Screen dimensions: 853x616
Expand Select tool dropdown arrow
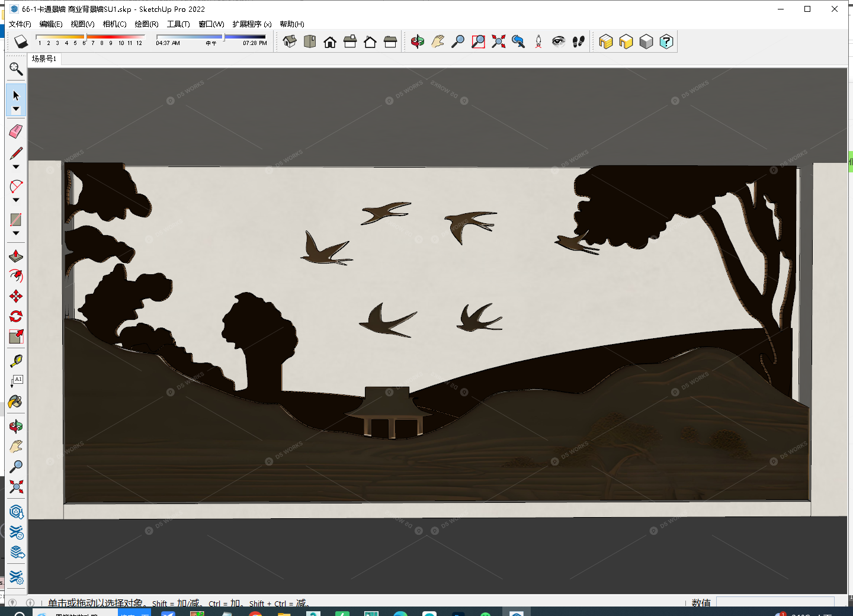[x=16, y=110]
